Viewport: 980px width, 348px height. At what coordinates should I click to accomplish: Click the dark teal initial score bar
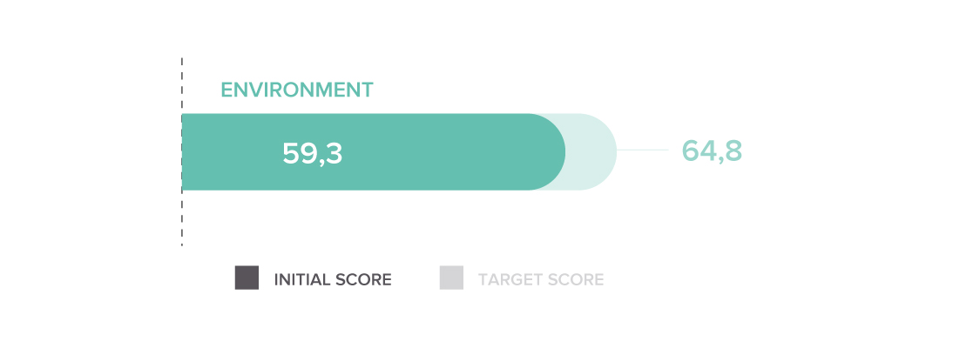[373, 151]
